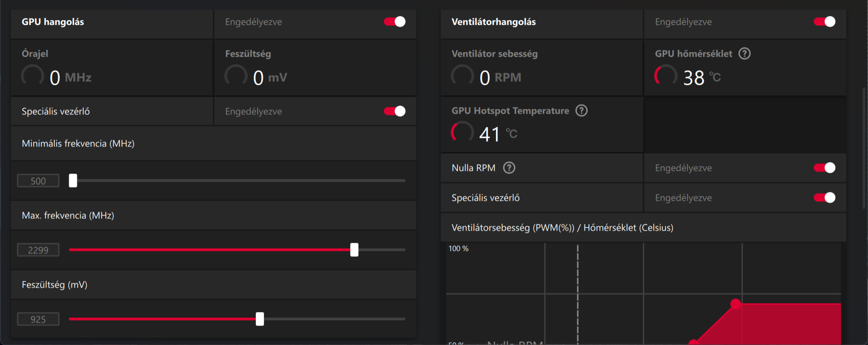This screenshot has width=868, height=345.
Task: Click the Ventilátor sebesség RPM gauge
Action: click(462, 76)
